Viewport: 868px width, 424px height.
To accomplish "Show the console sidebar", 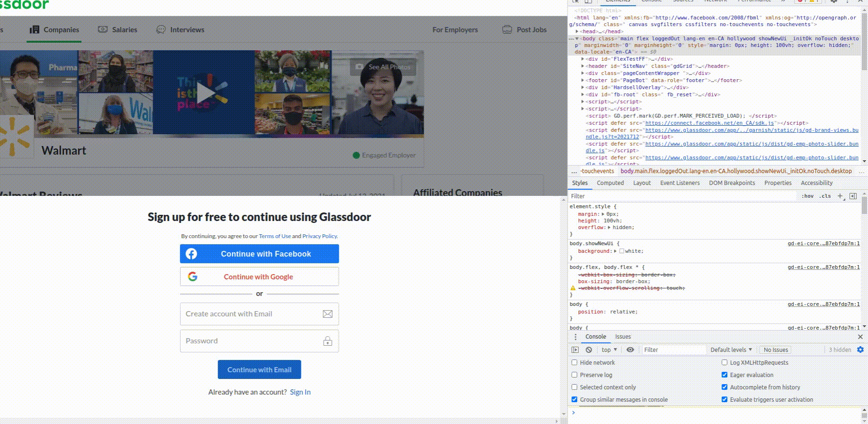I will tap(575, 350).
